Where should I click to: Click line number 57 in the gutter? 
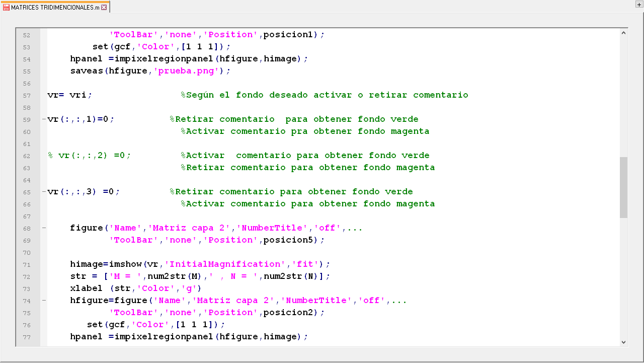(27, 96)
